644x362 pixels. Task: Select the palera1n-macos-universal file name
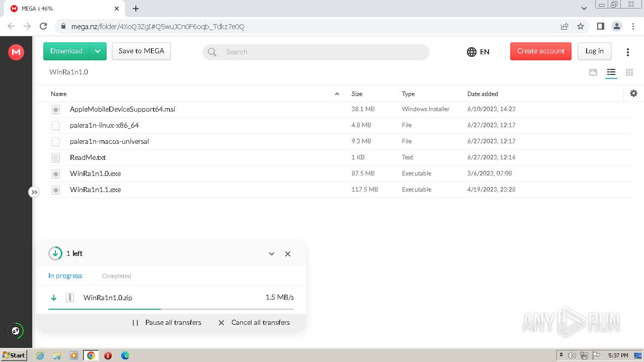(109, 141)
